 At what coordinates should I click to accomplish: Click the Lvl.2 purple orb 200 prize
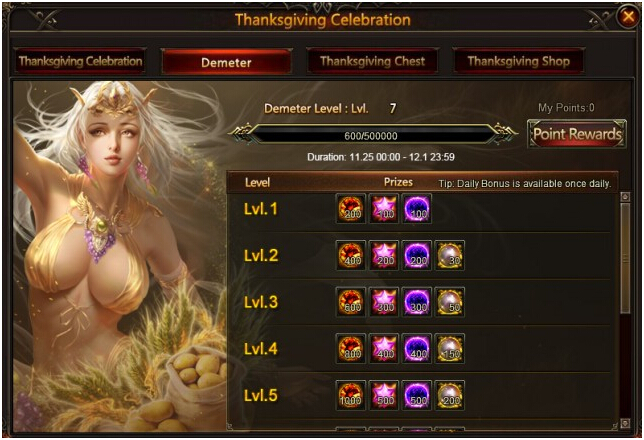click(416, 255)
